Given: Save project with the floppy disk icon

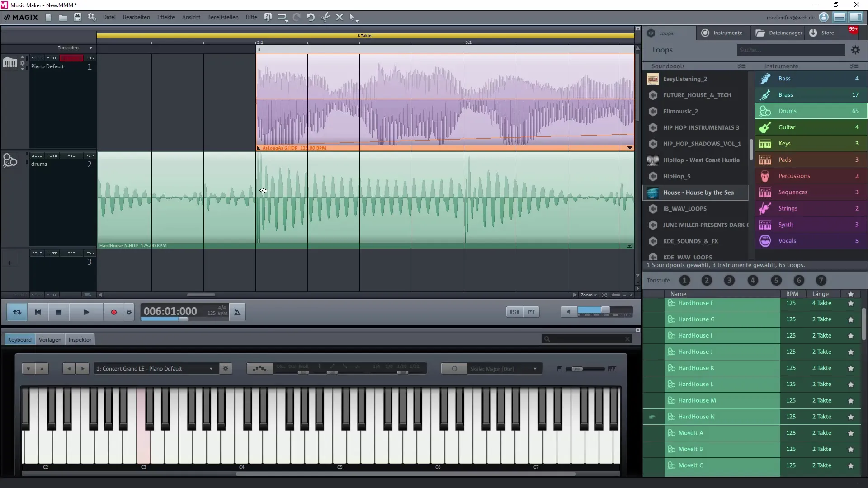Looking at the screenshot, I should (x=78, y=17).
